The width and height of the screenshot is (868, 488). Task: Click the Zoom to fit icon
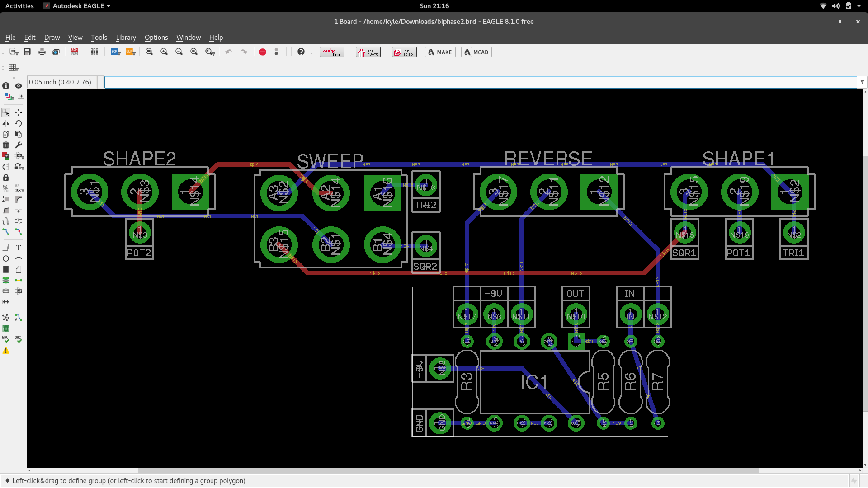[149, 52]
